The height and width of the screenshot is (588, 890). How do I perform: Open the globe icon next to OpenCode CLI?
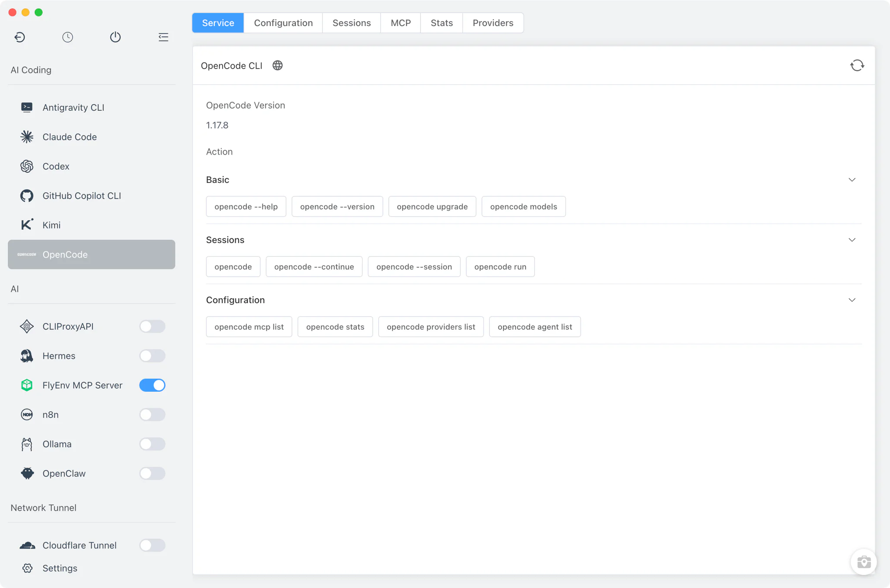(x=278, y=66)
